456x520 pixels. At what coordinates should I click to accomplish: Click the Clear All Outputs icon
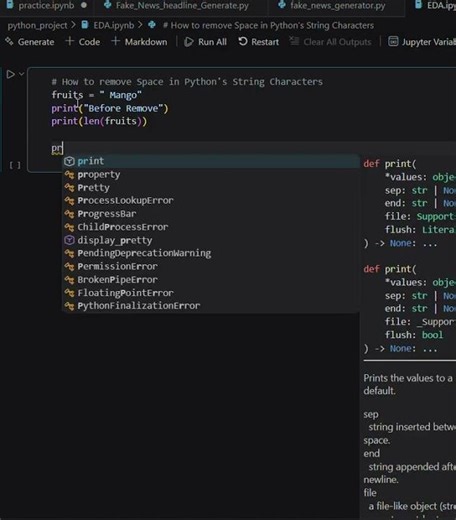[x=294, y=41]
